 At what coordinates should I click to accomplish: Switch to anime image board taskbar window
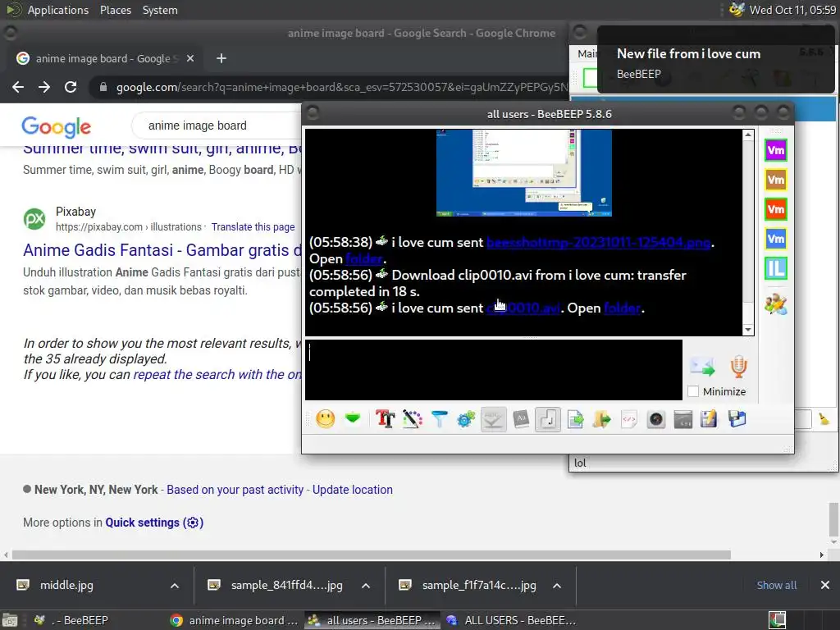pyautogui.click(x=233, y=620)
